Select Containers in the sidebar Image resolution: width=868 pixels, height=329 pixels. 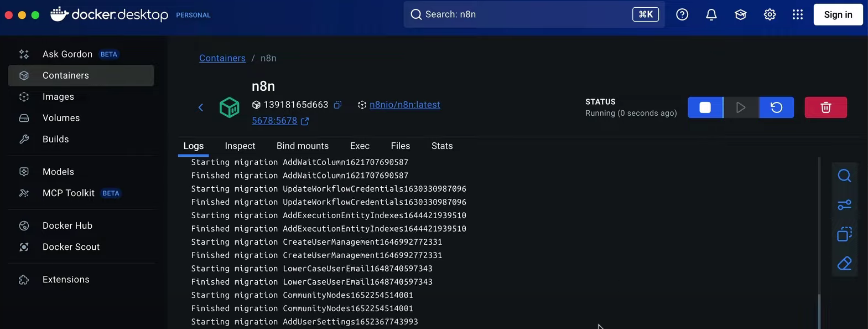click(81, 75)
